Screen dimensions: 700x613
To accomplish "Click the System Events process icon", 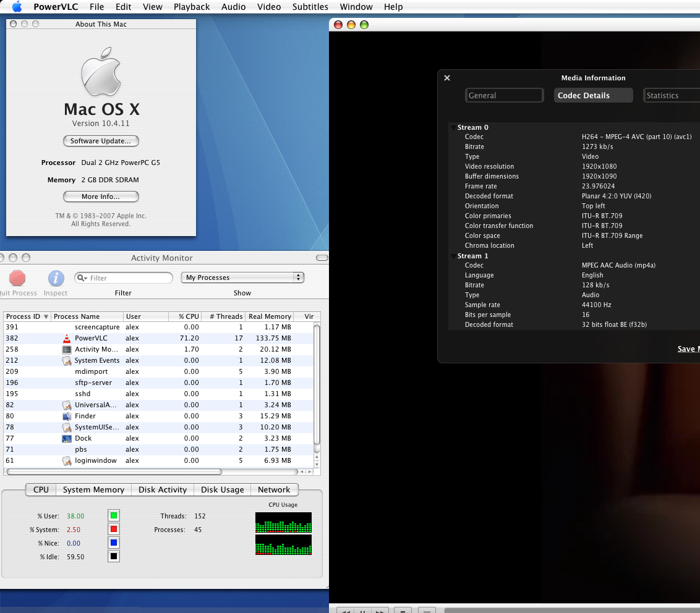I will 67,360.
